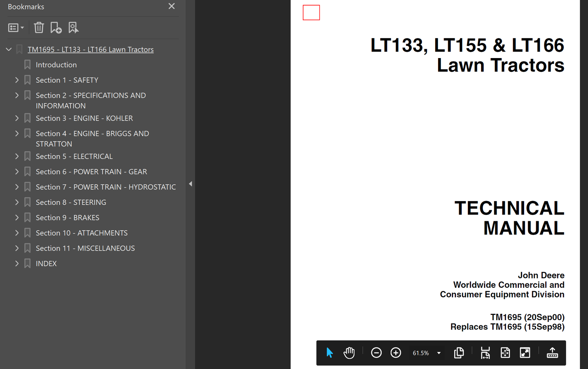Expand the INDEX bookmark
This screenshot has height=369, width=588.
click(x=17, y=264)
